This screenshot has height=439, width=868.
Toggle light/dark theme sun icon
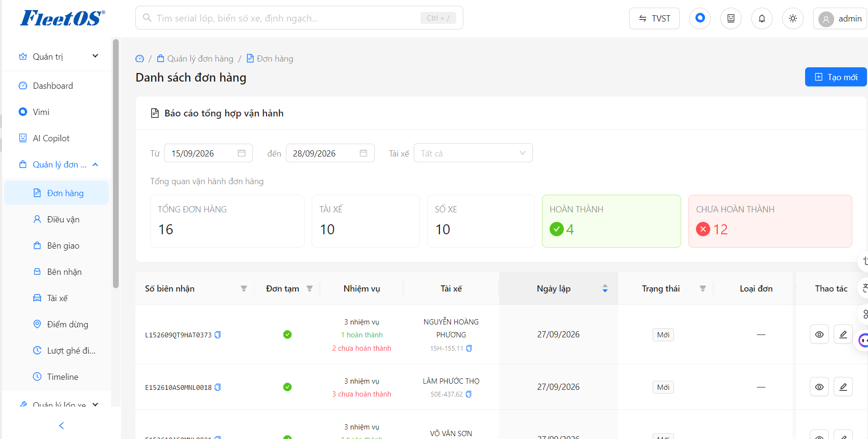[x=793, y=18]
